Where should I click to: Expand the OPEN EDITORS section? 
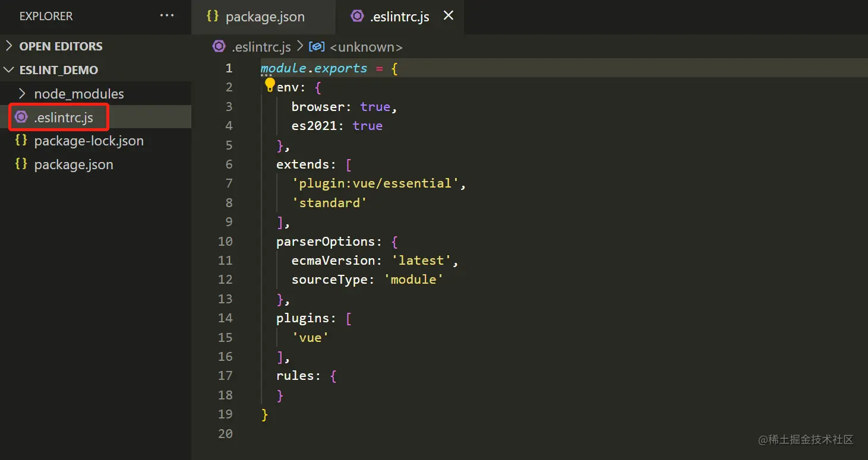click(x=9, y=46)
